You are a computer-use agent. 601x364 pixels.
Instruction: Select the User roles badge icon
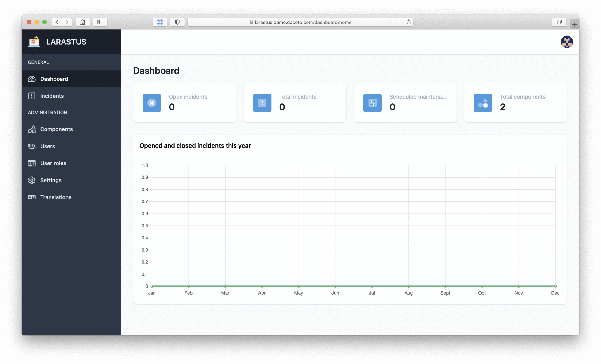tap(32, 163)
